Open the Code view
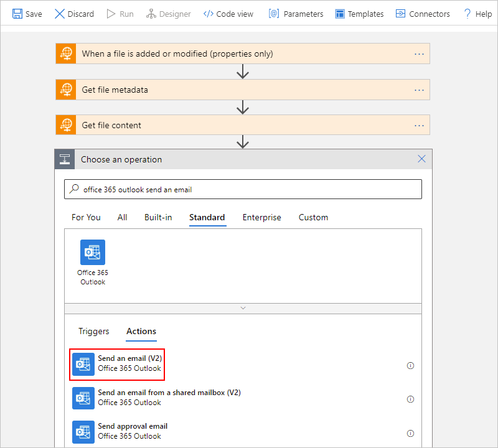Screen dimensions: 498x448 (x=228, y=14)
